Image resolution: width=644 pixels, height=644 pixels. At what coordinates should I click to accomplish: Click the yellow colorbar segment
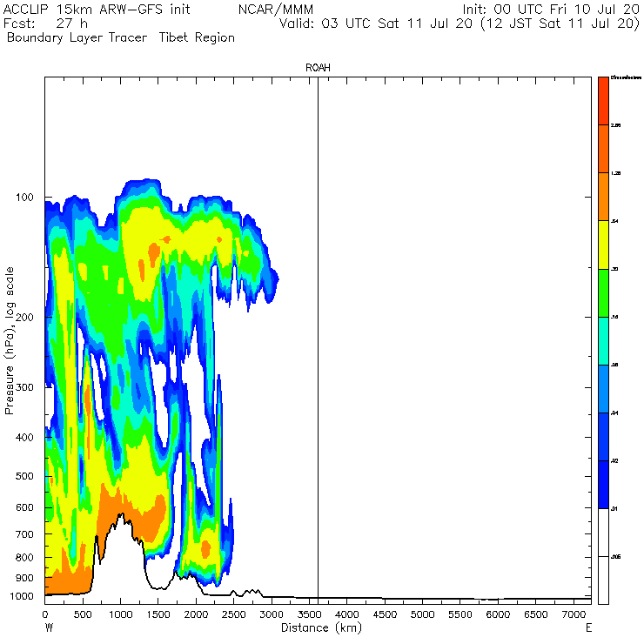[603, 245]
